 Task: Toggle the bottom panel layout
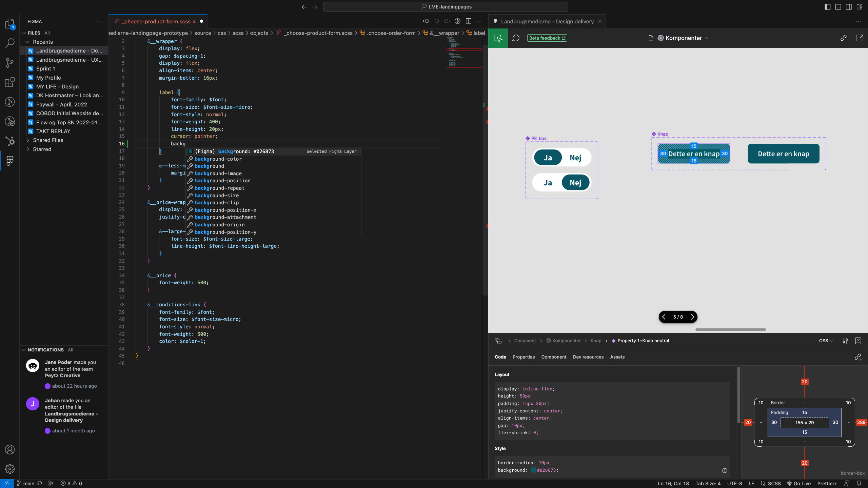pos(838,7)
